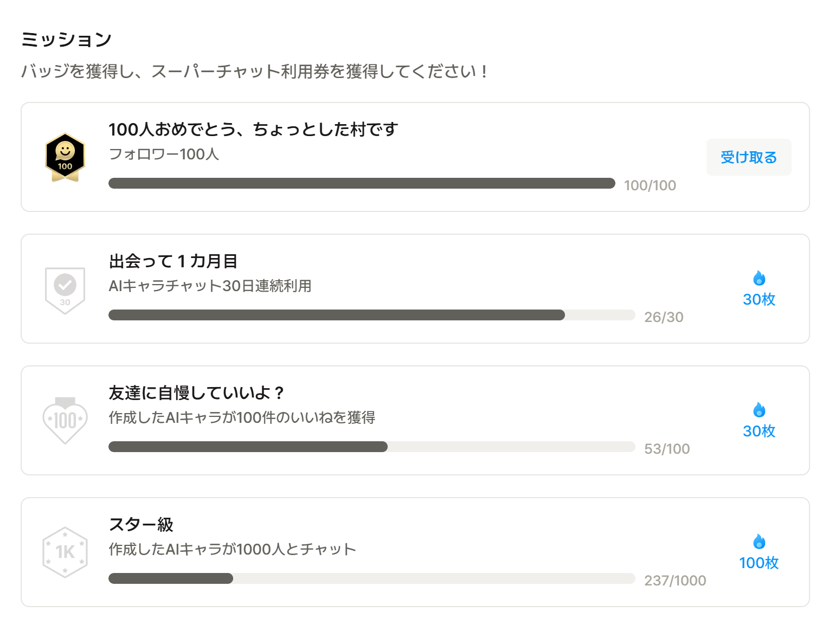Click the flame icon on the 100 likes mission

(759, 410)
